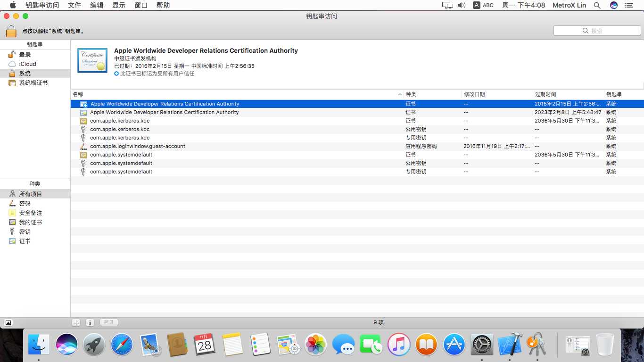Select the 登录 keychain in the sidebar

[x=35, y=55]
